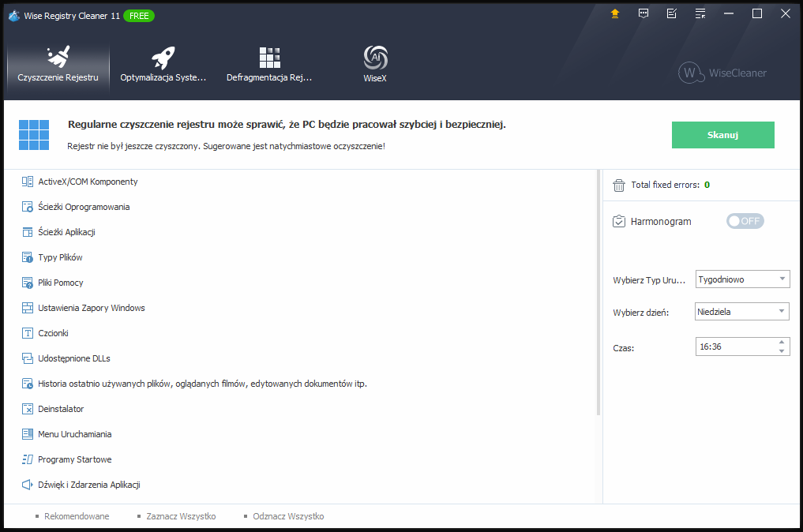Click the trash icon beside Total fixed errors
Screen dimensions: 803x532
pyautogui.click(x=619, y=185)
